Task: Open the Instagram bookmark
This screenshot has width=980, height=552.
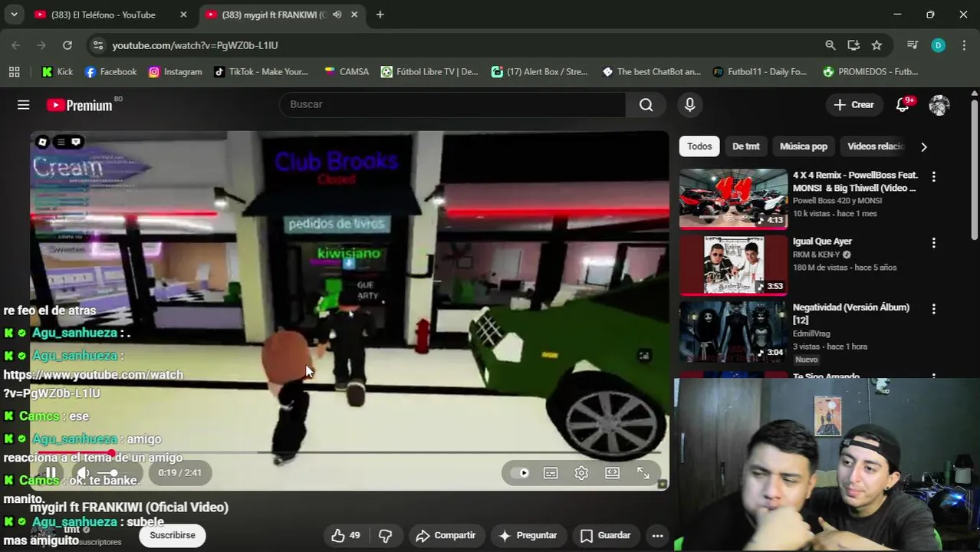Action: tap(176, 71)
